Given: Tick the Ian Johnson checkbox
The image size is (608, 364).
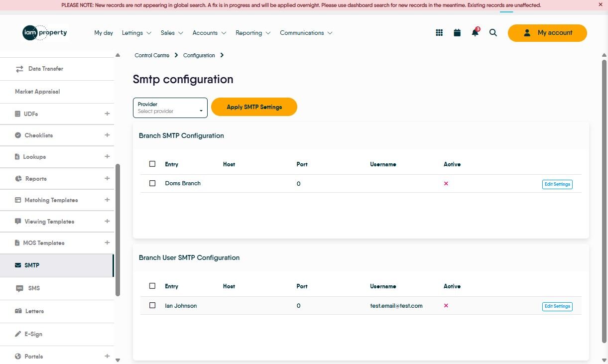Looking at the screenshot, I should (152, 306).
